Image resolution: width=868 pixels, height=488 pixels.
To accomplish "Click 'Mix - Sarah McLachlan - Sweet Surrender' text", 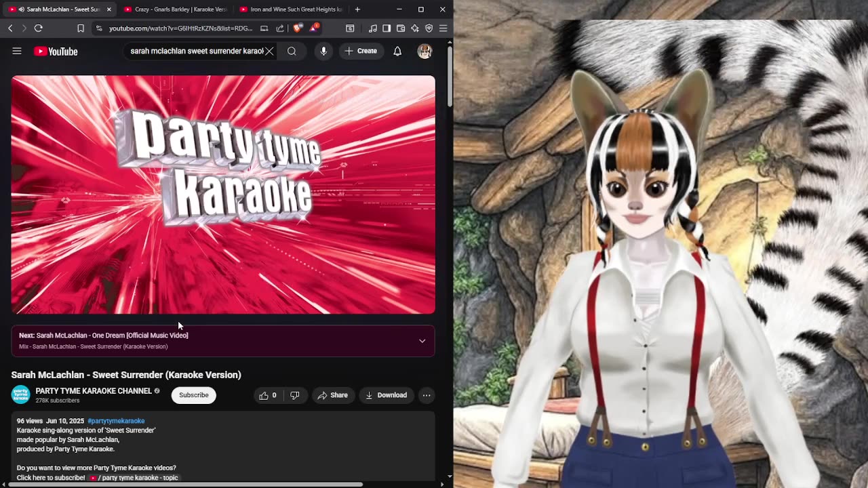I will click(x=94, y=346).
